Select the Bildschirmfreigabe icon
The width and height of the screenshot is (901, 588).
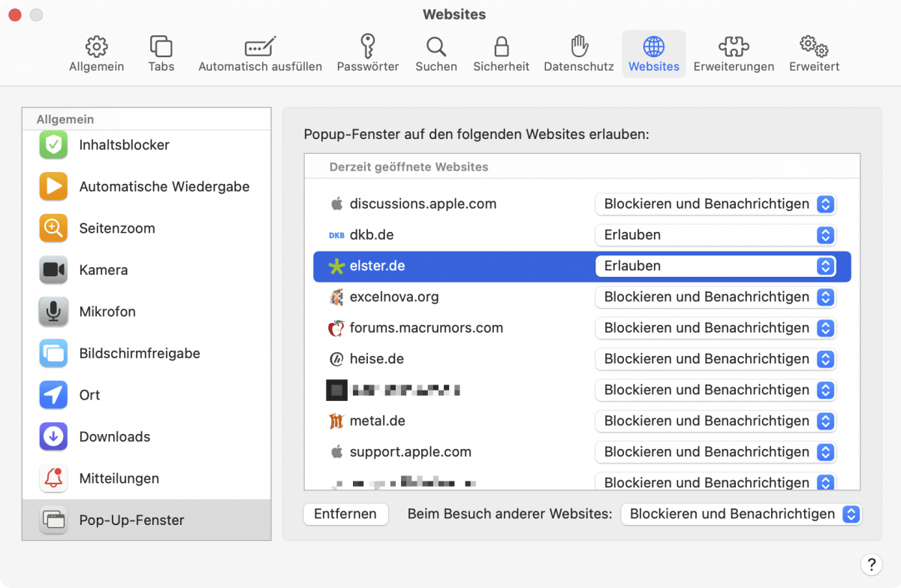point(53,354)
